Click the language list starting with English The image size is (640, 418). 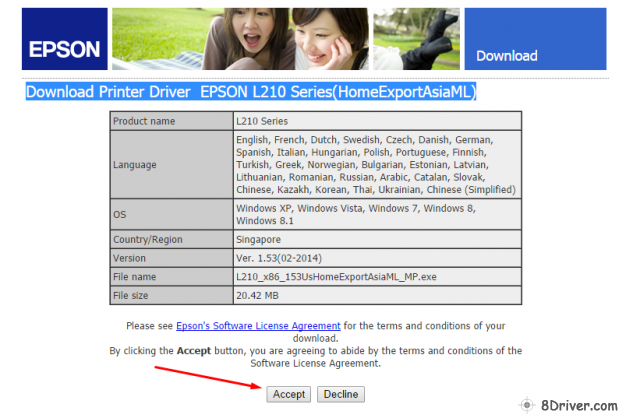[x=378, y=165]
